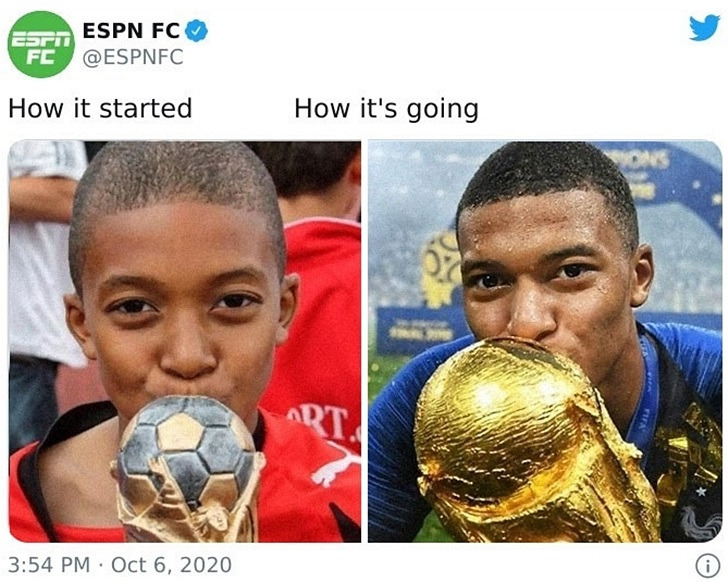
Task: Open the @ESPNFC handle link
Action: 133,57
